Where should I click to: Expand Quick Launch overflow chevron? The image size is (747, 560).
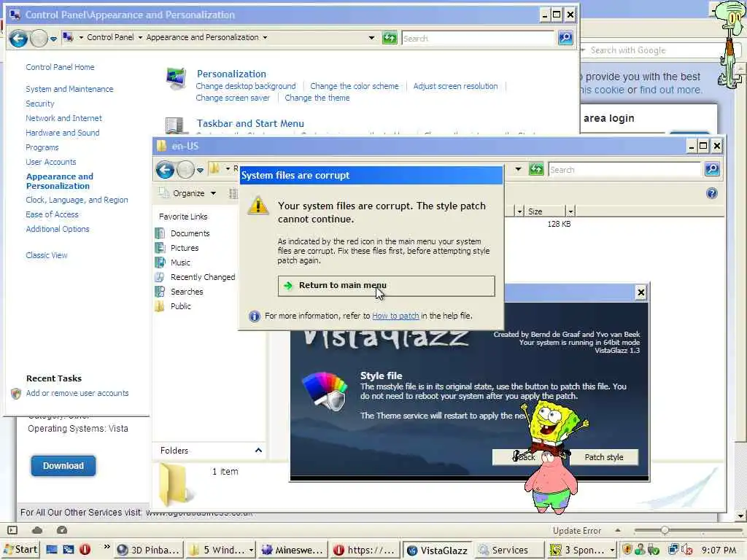(x=107, y=546)
